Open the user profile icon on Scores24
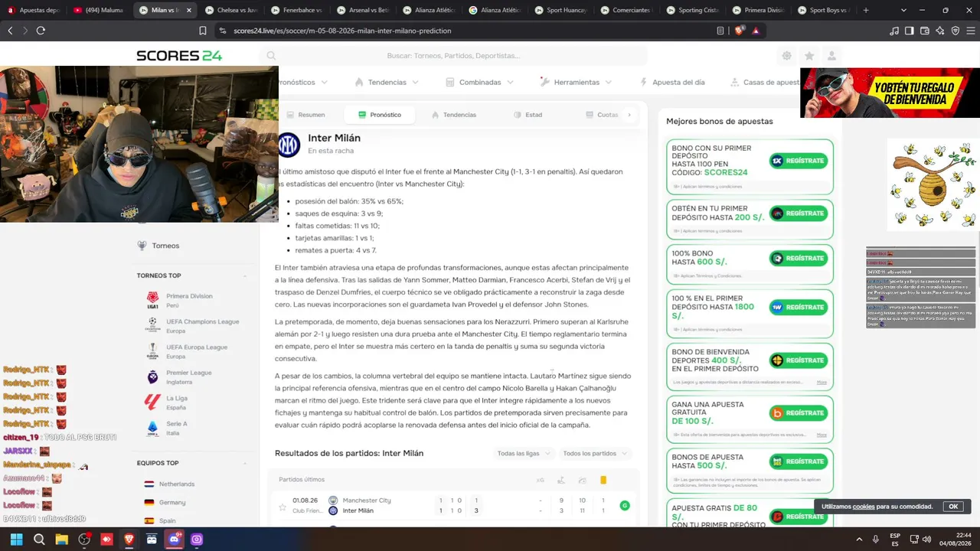Image resolution: width=980 pixels, height=551 pixels. tap(831, 56)
